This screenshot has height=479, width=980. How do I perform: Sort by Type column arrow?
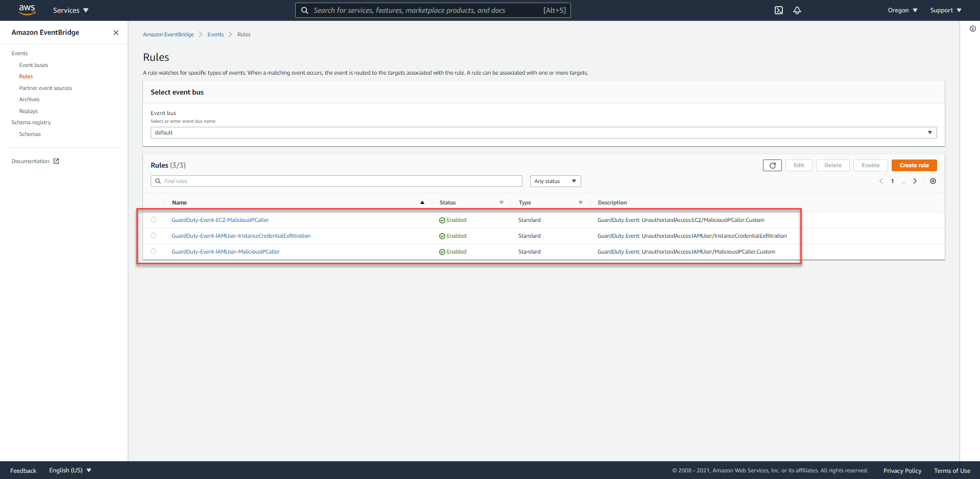(x=581, y=202)
